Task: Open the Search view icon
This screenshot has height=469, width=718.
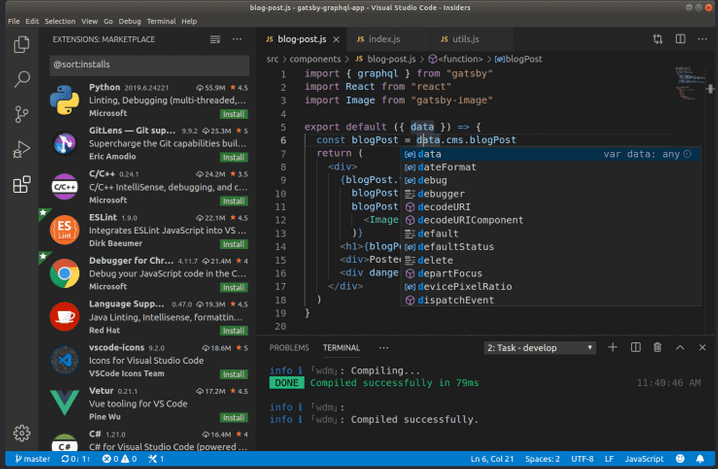Action: click(x=21, y=80)
